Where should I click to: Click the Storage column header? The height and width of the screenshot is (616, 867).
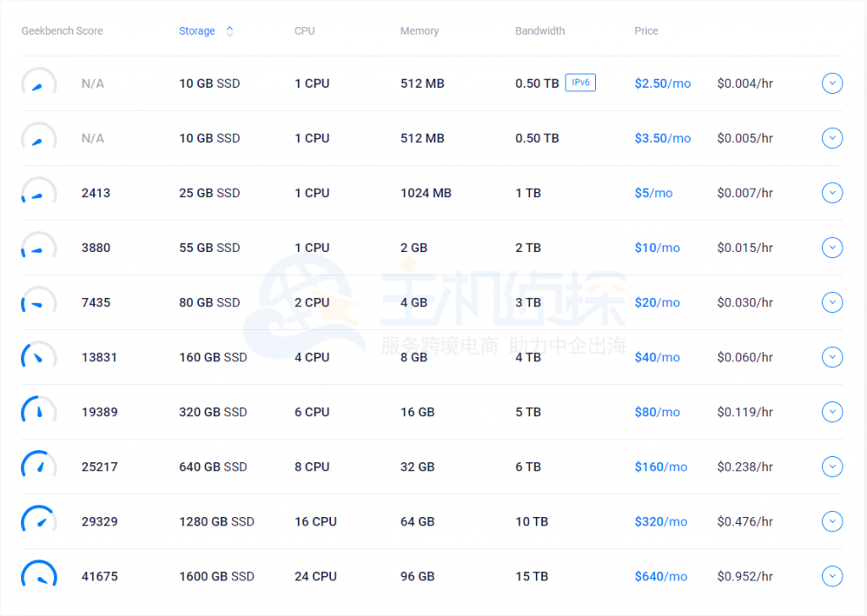[197, 31]
